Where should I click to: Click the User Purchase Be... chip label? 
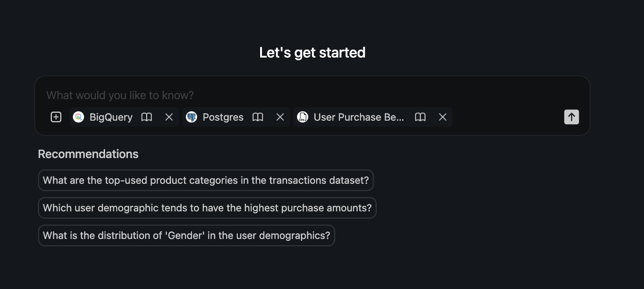click(x=359, y=117)
